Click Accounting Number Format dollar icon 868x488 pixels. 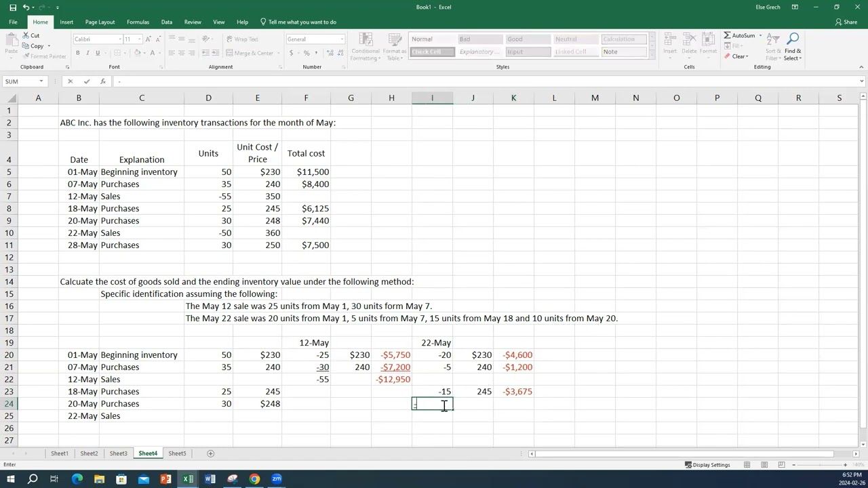[292, 53]
